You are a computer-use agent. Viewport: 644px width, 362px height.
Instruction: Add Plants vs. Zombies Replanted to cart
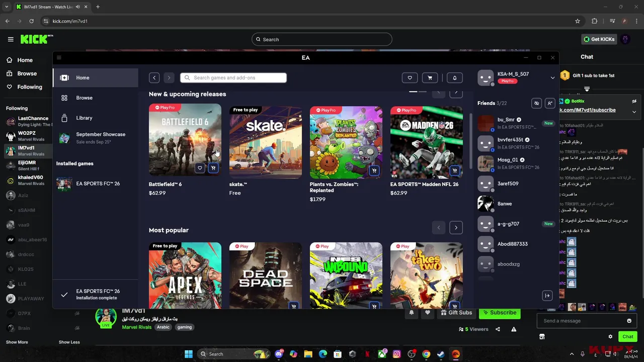click(x=374, y=171)
